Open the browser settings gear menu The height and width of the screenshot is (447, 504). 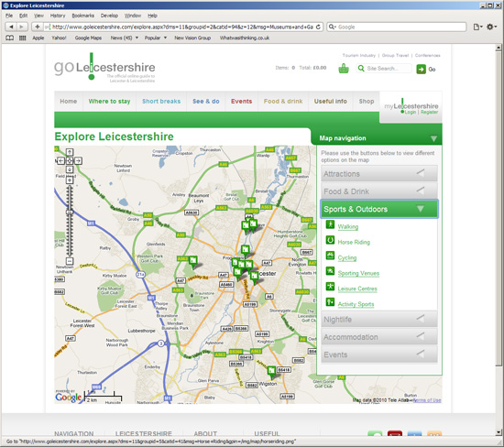click(x=491, y=27)
